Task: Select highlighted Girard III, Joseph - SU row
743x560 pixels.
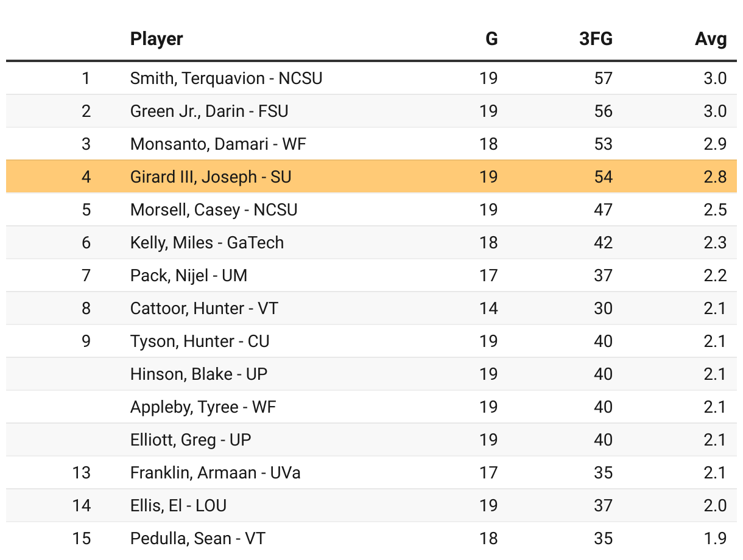Action: click(x=211, y=177)
